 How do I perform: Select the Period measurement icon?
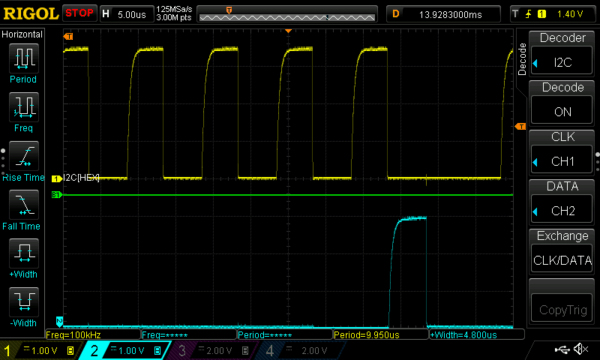point(24,58)
